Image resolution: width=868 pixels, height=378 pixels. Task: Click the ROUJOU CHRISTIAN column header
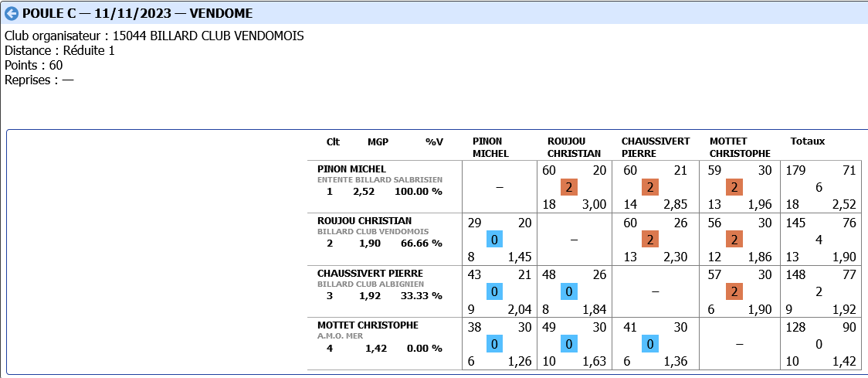coord(574,148)
